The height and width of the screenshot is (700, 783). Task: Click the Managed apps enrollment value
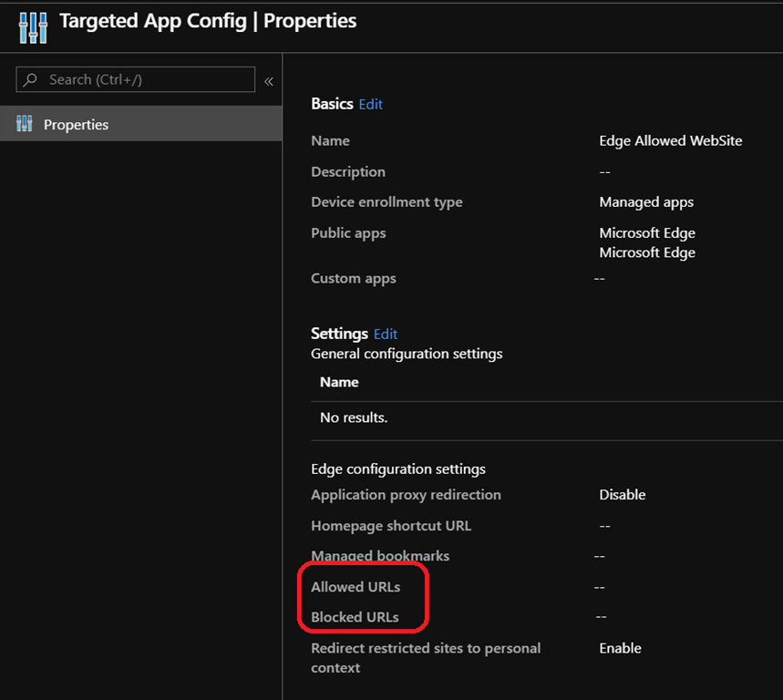pyautogui.click(x=646, y=202)
